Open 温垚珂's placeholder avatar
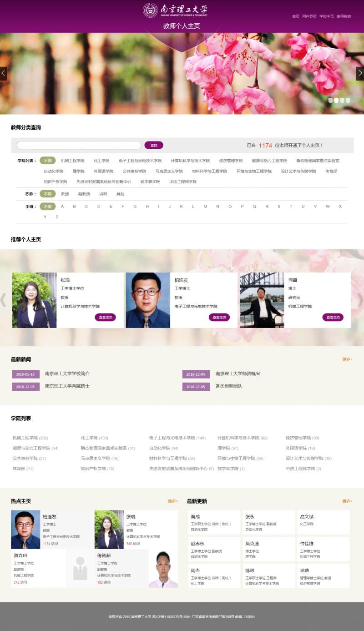Image resolution: width=364 pixels, height=631 pixels. pos(81,568)
